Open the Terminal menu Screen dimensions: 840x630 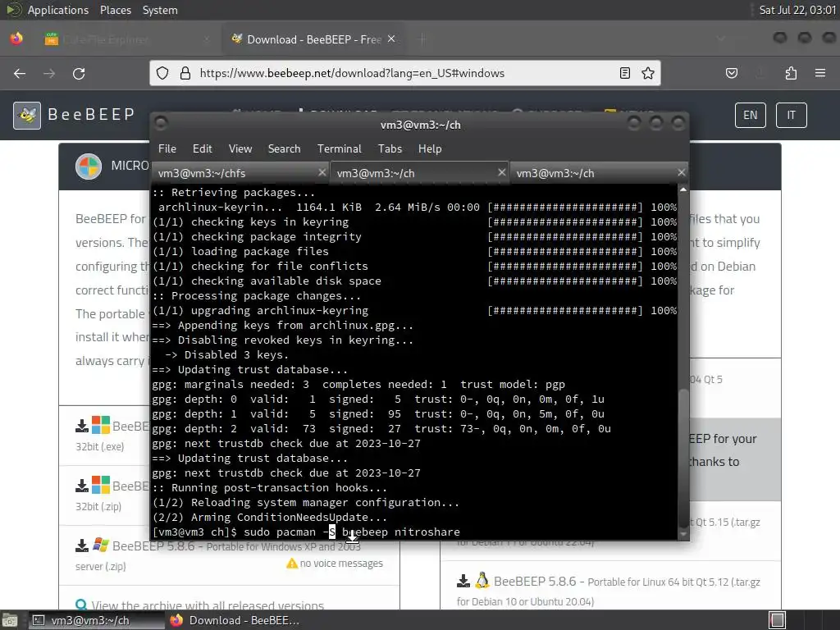pyautogui.click(x=339, y=149)
